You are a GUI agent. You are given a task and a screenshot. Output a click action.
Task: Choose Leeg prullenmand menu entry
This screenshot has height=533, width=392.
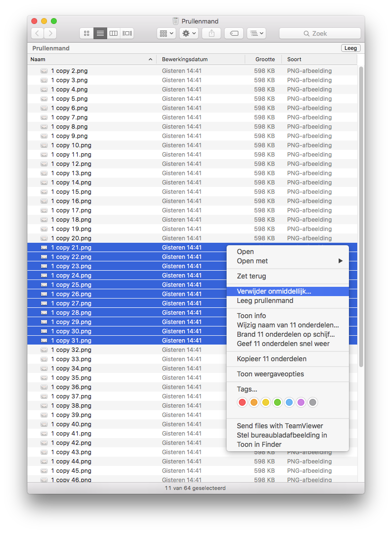[x=288, y=301]
